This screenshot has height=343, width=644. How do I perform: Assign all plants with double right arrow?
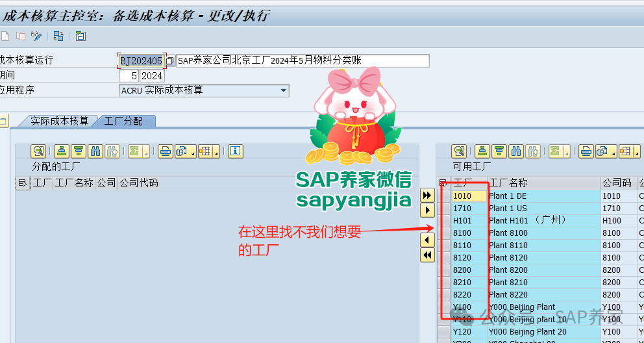(428, 195)
